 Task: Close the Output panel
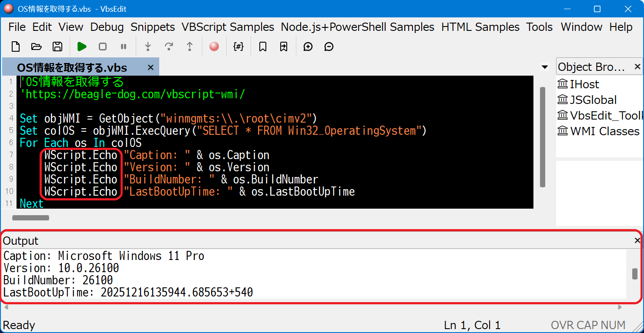tap(637, 240)
